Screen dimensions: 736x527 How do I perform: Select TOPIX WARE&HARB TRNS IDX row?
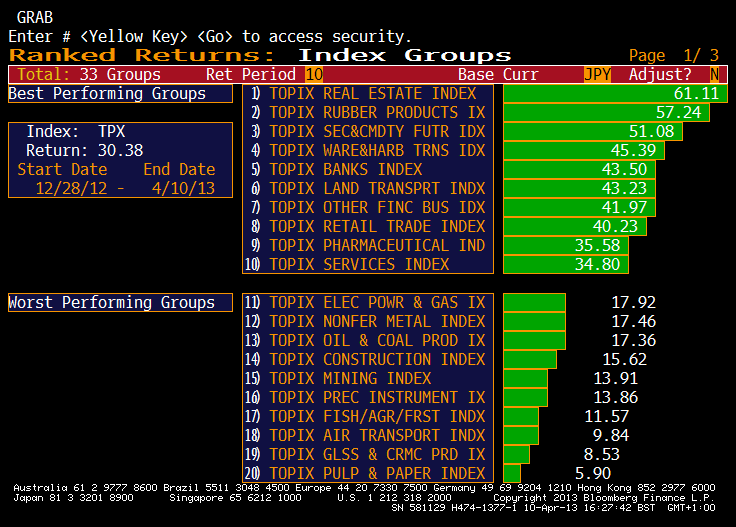click(x=368, y=151)
